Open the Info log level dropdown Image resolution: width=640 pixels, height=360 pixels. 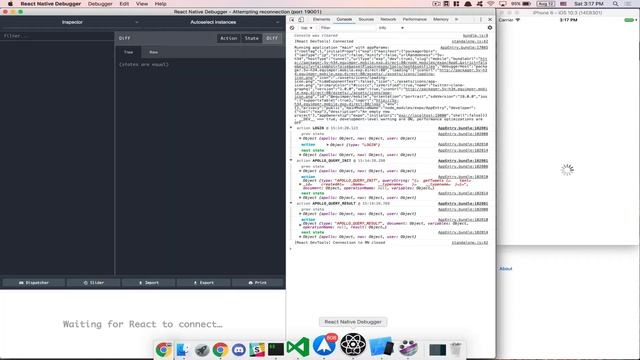(391, 28)
